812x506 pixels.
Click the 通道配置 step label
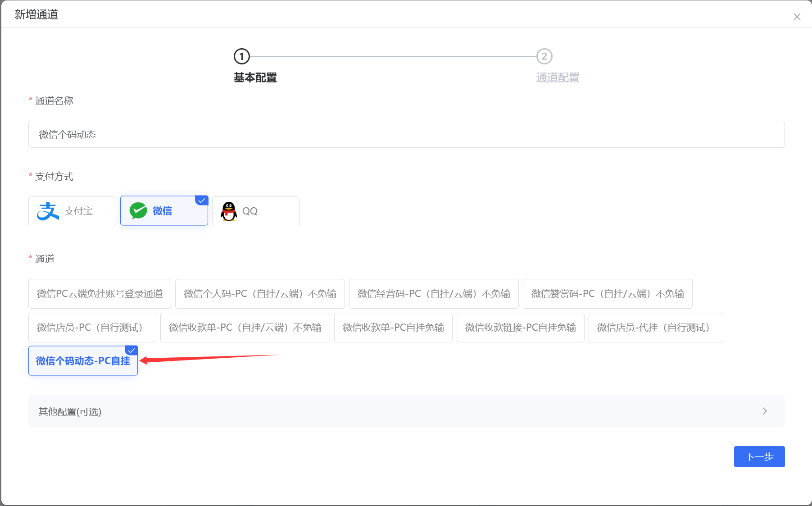[x=558, y=77]
